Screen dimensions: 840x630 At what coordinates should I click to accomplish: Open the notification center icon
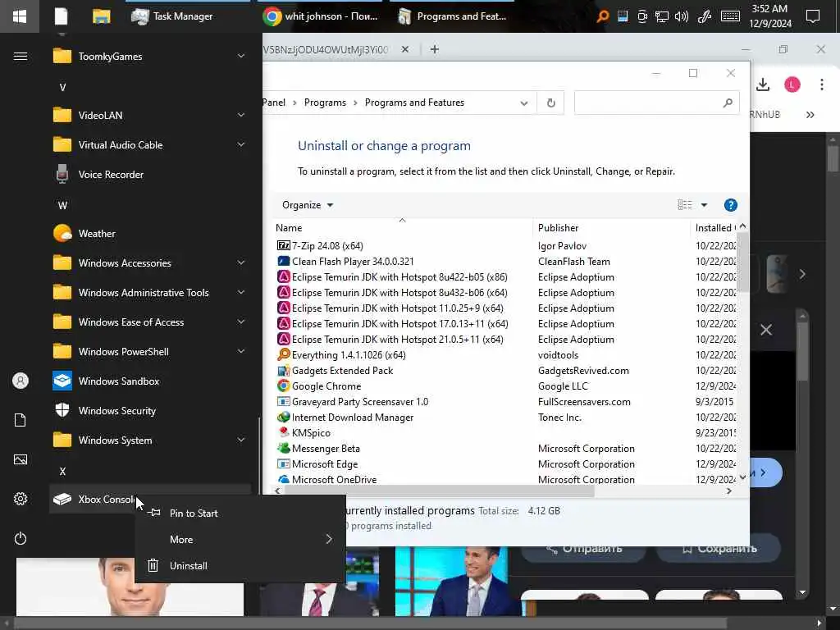[813, 16]
